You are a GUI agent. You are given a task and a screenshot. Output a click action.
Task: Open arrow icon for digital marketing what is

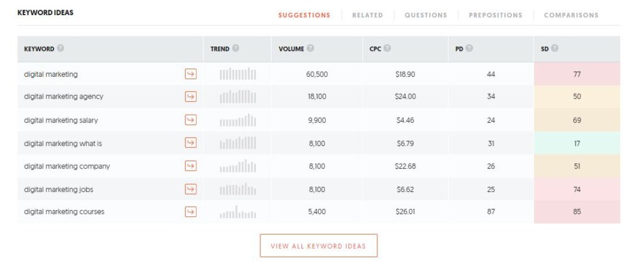point(191,143)
